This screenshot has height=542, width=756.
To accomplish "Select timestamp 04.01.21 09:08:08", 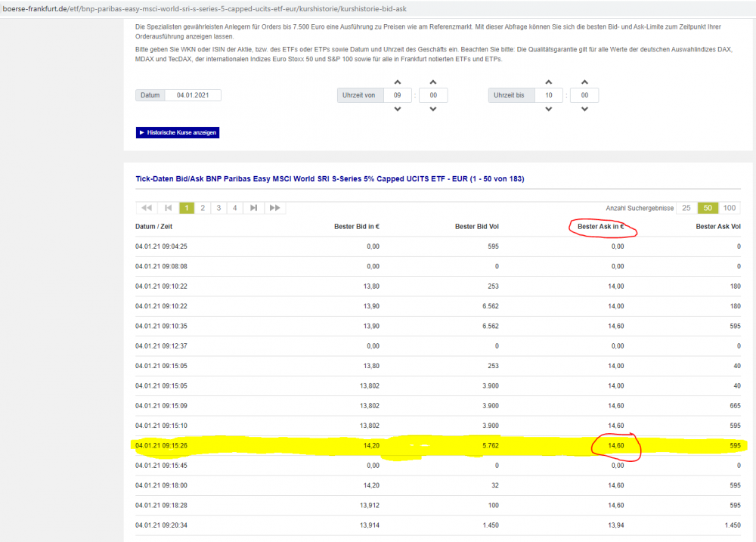I will [161, 266].
